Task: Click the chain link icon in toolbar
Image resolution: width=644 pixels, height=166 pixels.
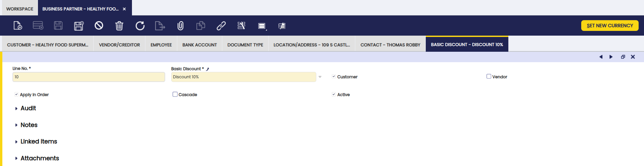Action: (x=221, y=26)
